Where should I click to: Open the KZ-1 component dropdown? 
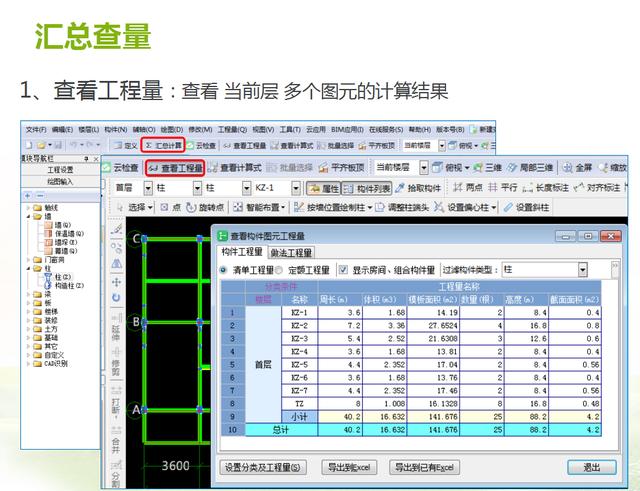coord(296,188)
